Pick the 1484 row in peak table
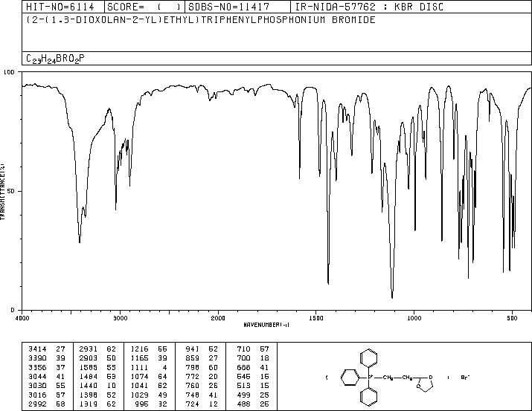The image size is (532, 411). click(97, 376)
